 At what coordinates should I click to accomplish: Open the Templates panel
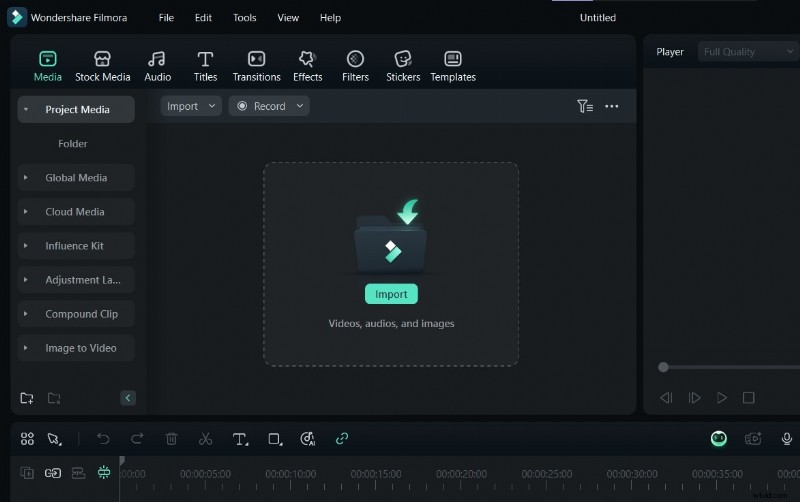pos(452,66)
